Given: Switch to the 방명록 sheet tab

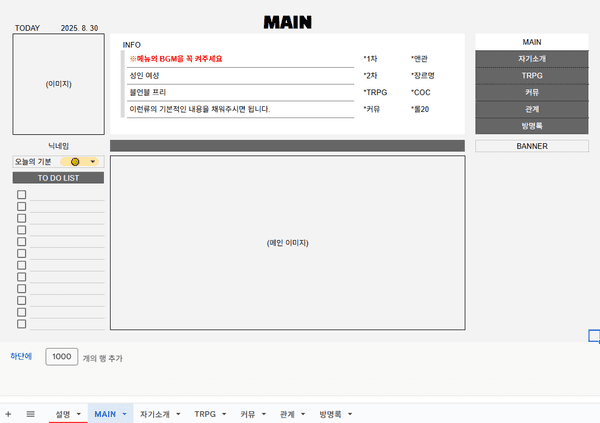Looking at the screenshot, I should 330,413.
